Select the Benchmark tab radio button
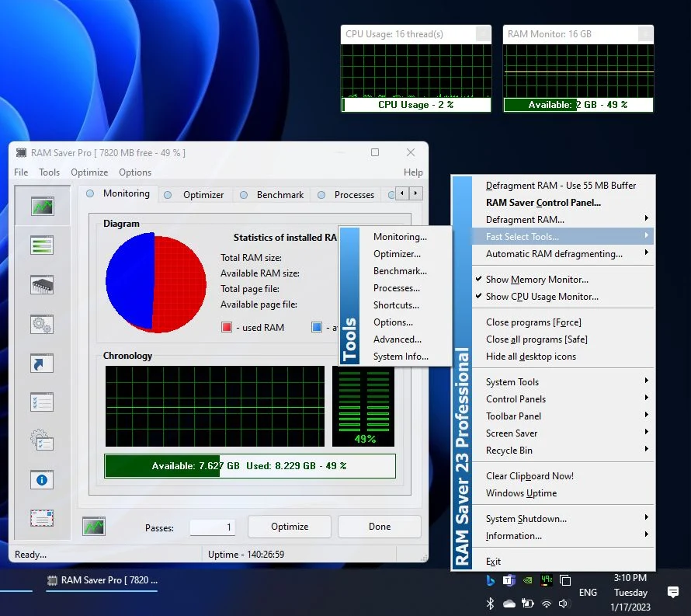 [x=244, y=194]
